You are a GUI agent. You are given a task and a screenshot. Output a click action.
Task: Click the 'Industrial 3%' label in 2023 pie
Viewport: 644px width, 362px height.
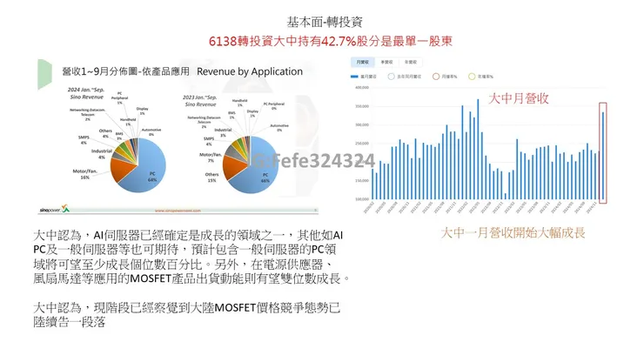(223, 132)
